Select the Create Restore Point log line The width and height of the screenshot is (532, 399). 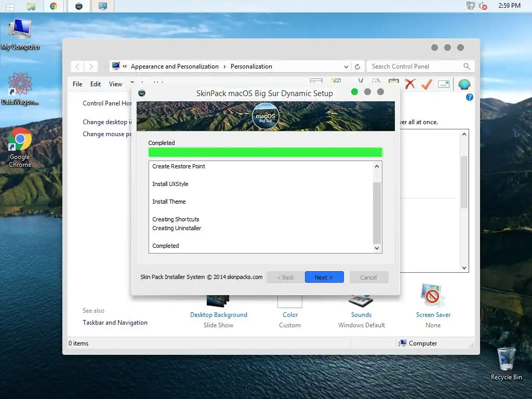[179, 166]
